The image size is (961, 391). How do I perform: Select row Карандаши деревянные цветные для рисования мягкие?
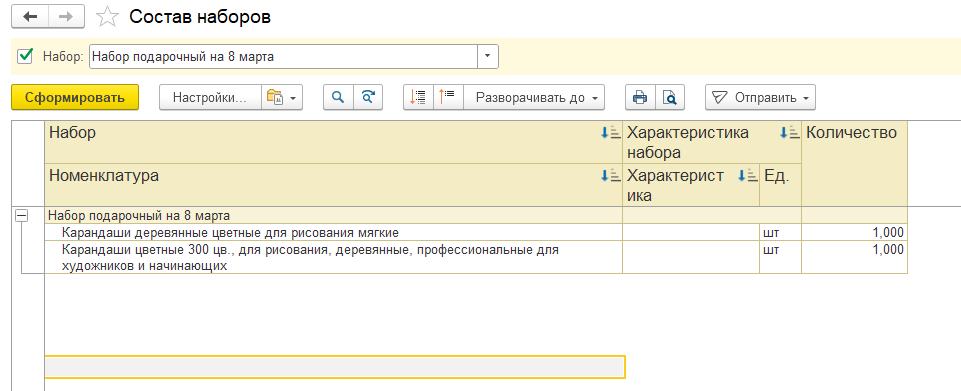(334, 232)
